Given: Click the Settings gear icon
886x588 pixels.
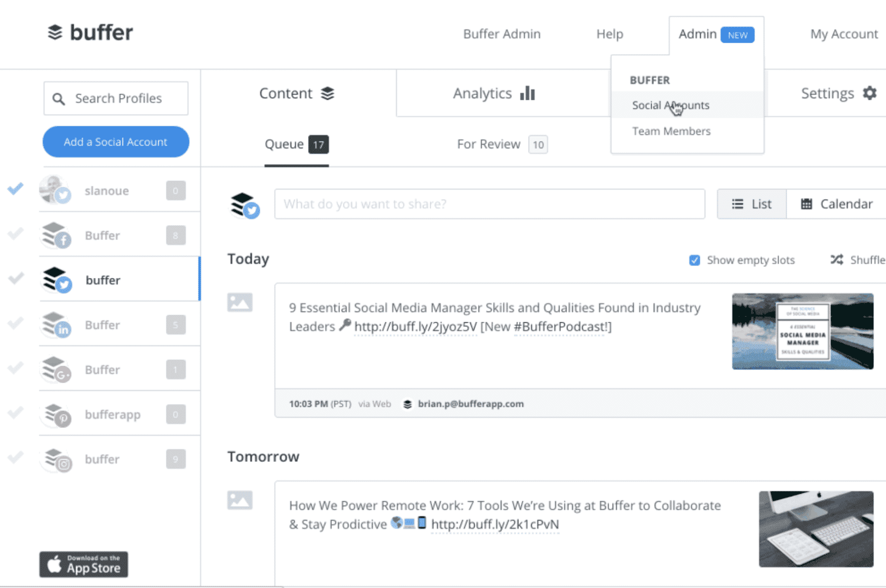Looking at the screenshot, I should click(x=870, y=93).
